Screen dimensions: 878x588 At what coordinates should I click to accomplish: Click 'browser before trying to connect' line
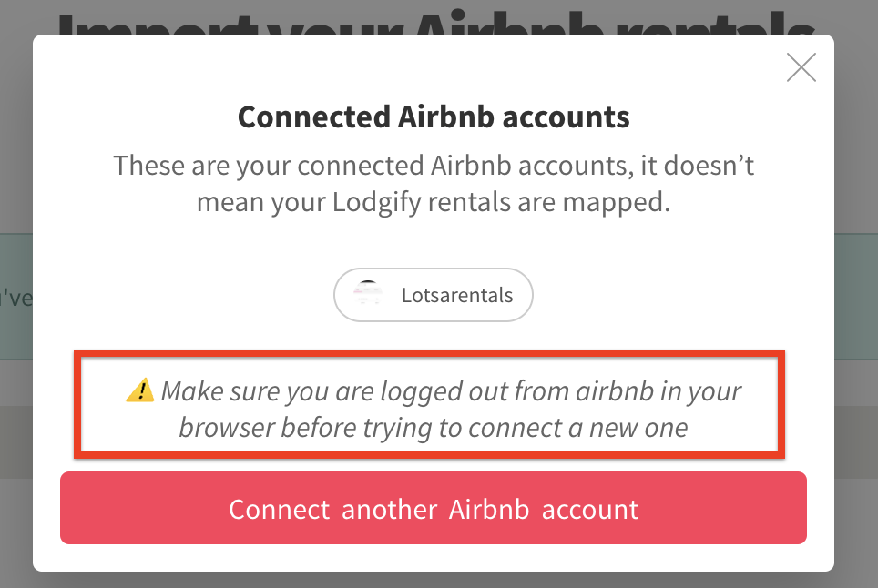[434, 426]
